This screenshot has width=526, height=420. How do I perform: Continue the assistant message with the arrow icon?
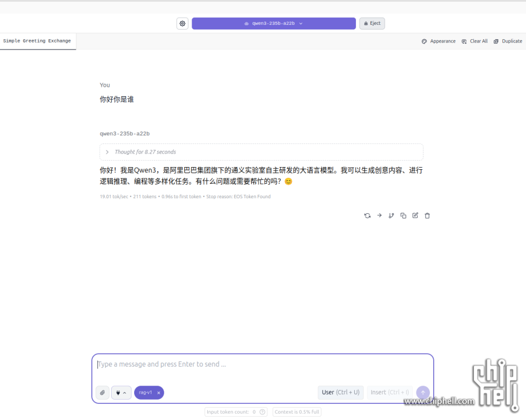pos(379,215)
